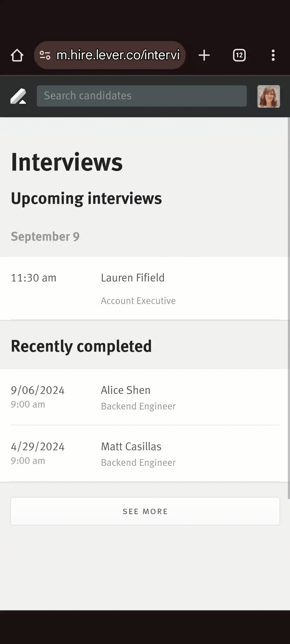Tap the 11:30 am interview time
The height and width of the screenshot is (644, 290).
34,278
